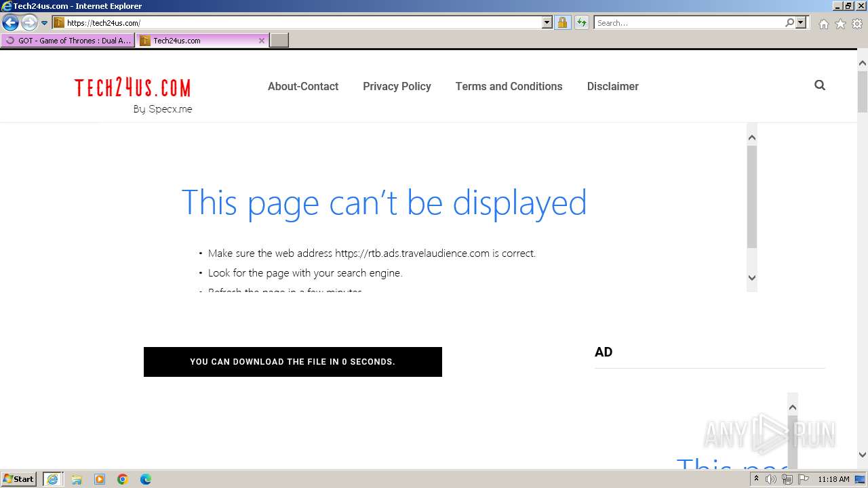
Task: Click Internet Explorer taskbar icon
Action: [x=53, y=479]
